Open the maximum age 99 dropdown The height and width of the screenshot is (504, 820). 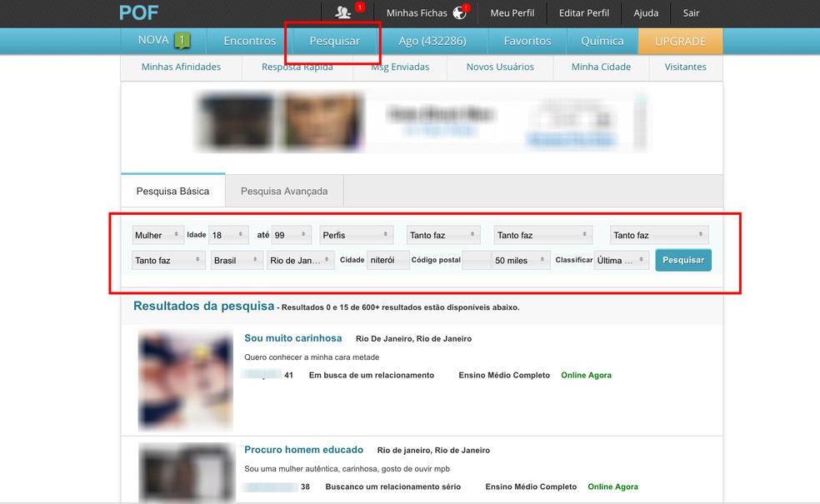tap(292, 235)
